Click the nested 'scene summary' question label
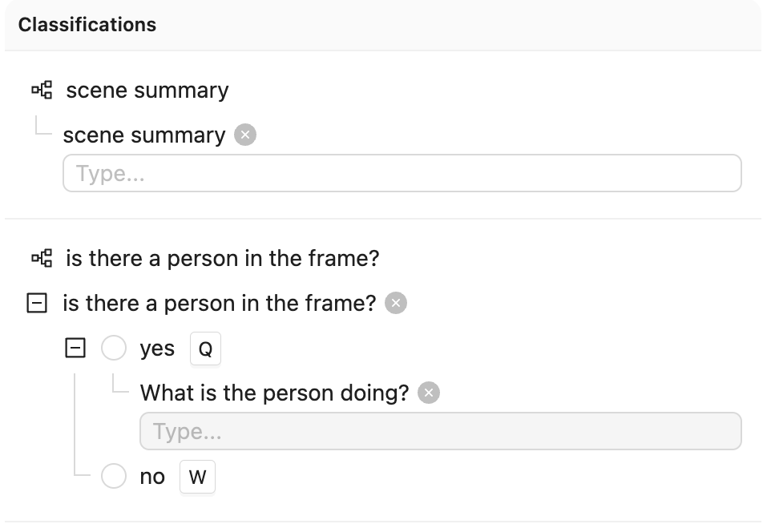 click(x=144, y=135)
